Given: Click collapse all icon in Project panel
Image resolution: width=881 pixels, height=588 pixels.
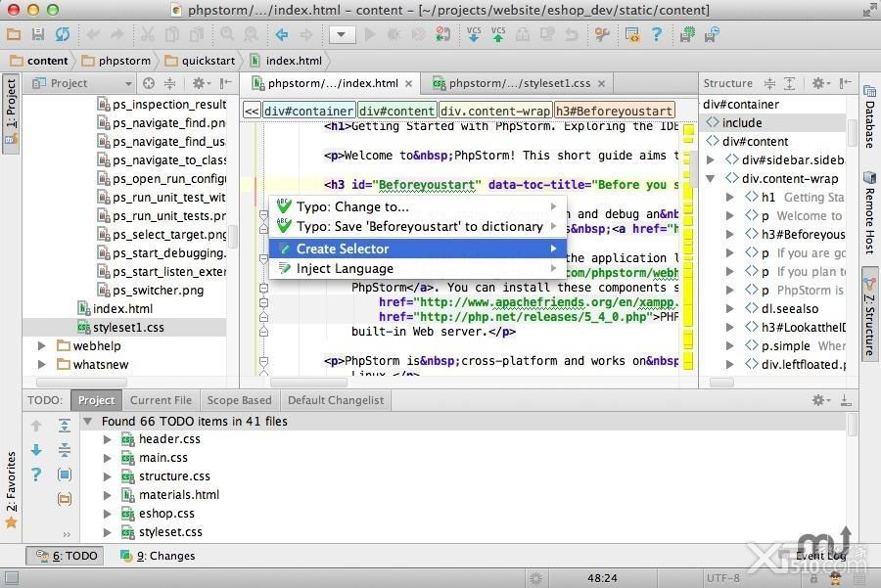Looking at the screenshot, I should pyautogui.click(x=169, y=84).
